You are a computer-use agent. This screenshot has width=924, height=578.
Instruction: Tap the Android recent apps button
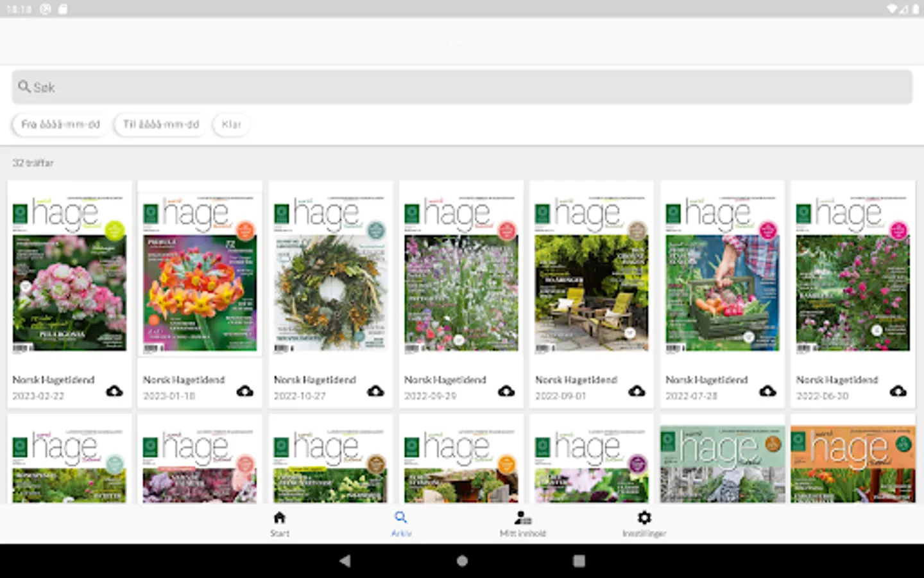click(x=579, y=561)
